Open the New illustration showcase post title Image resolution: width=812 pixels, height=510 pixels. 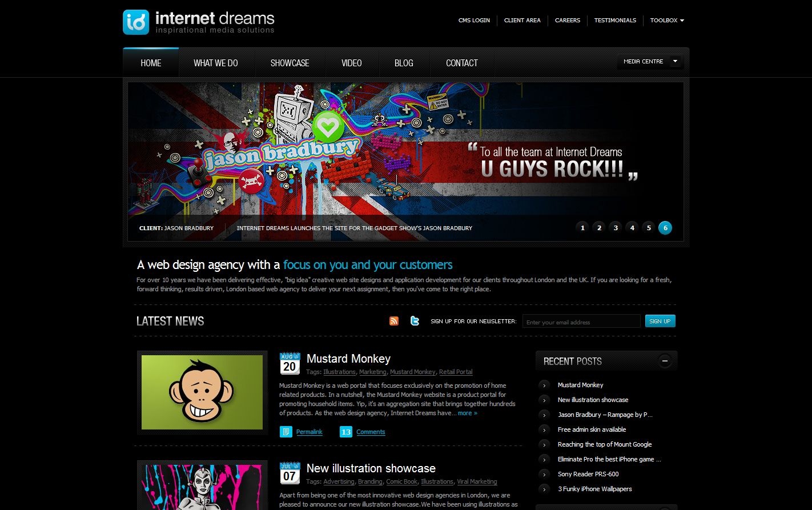(371, 468)
